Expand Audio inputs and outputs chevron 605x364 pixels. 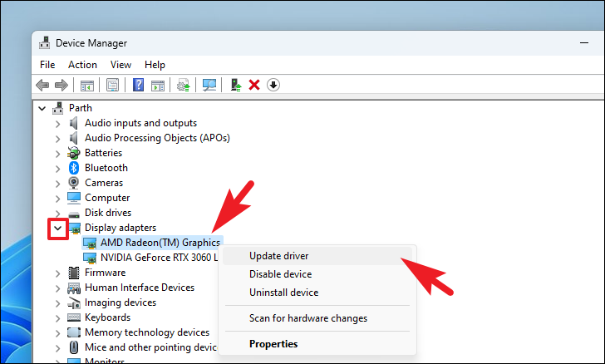58,124
